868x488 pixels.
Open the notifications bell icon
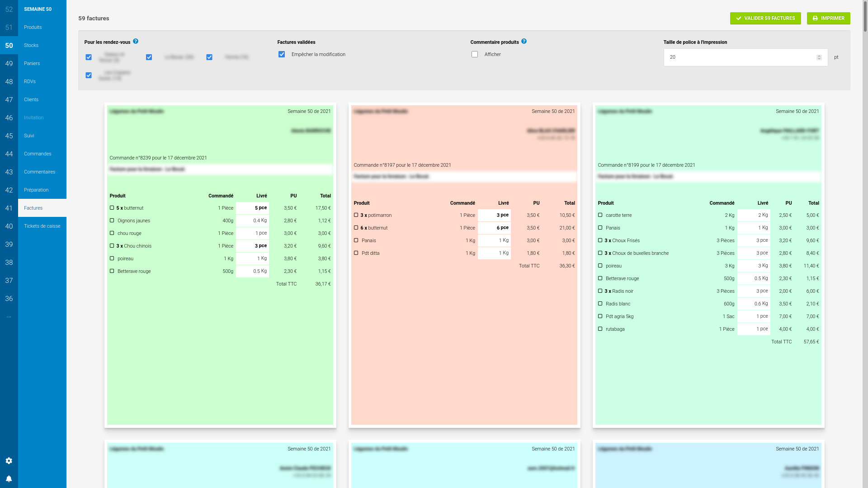click(x=9, y=479)
